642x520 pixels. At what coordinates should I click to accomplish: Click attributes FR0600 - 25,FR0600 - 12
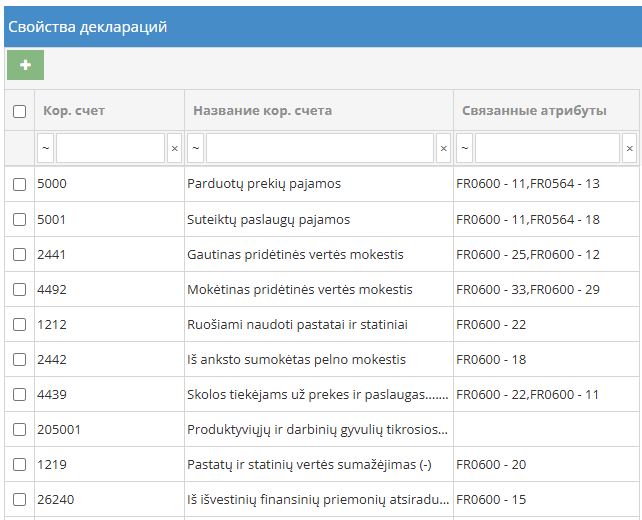point(528,255)
